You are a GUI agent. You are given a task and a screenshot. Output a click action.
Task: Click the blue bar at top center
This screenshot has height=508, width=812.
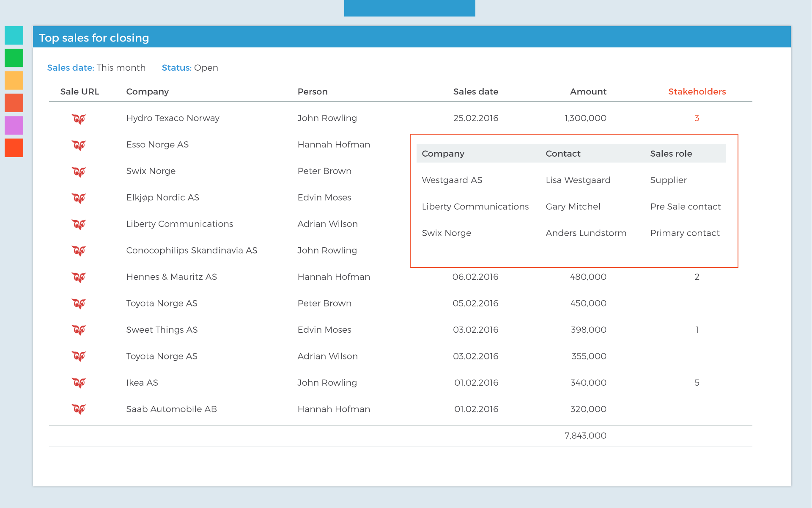click(409, 8)
